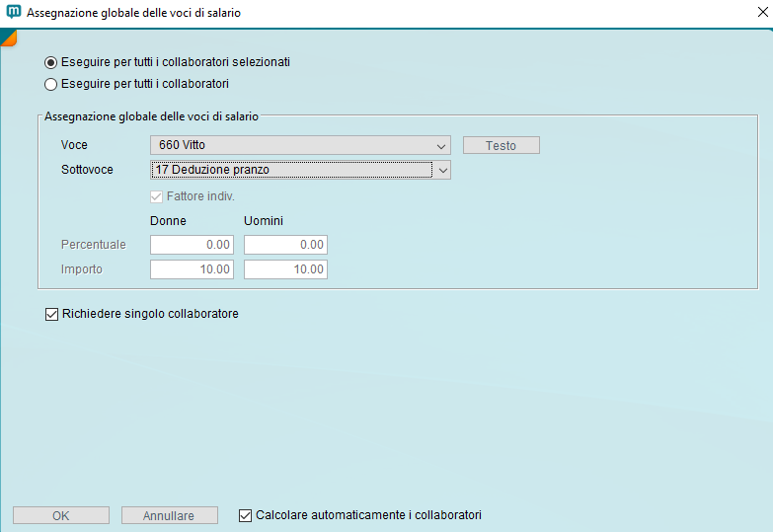Click the 'Uomini' column heading text

264,221
